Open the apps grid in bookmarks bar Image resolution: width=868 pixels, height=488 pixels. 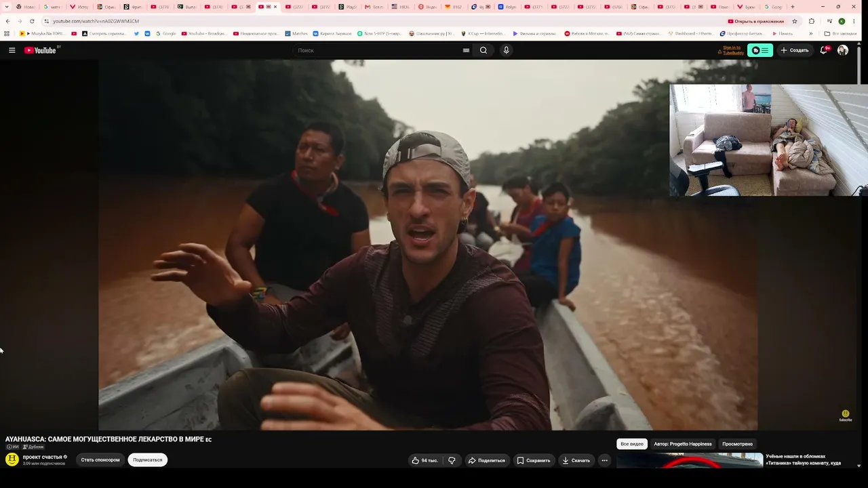coord(7,33)
